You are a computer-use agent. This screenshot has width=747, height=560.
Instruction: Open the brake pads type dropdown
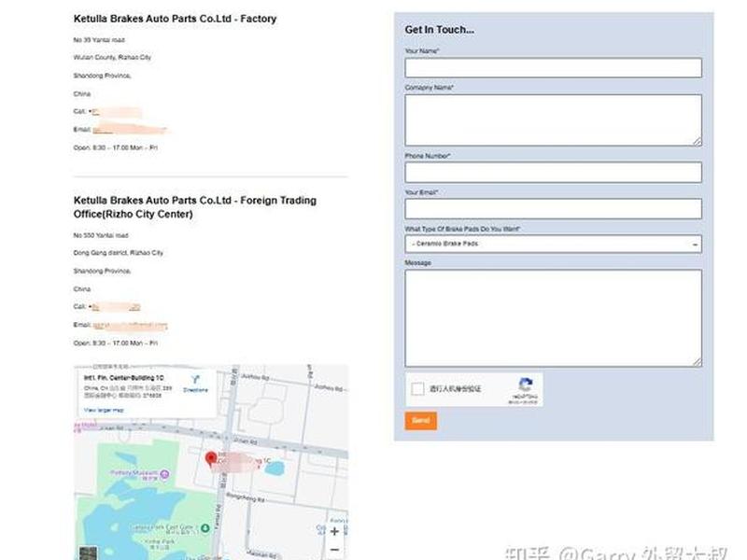(553, 244)
